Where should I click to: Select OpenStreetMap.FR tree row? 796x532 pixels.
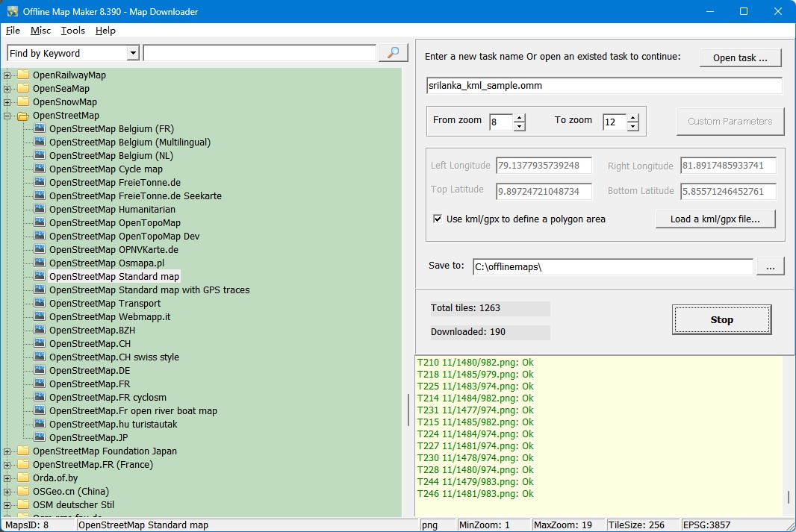click(x=90, y=384)
